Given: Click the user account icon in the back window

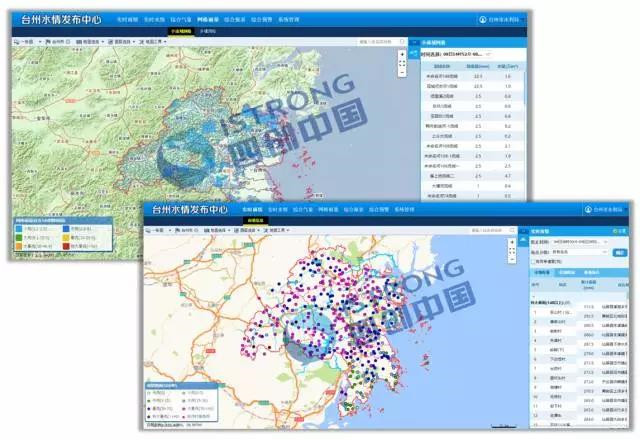Looking at the screenshot, I should [x=482, y=19].
